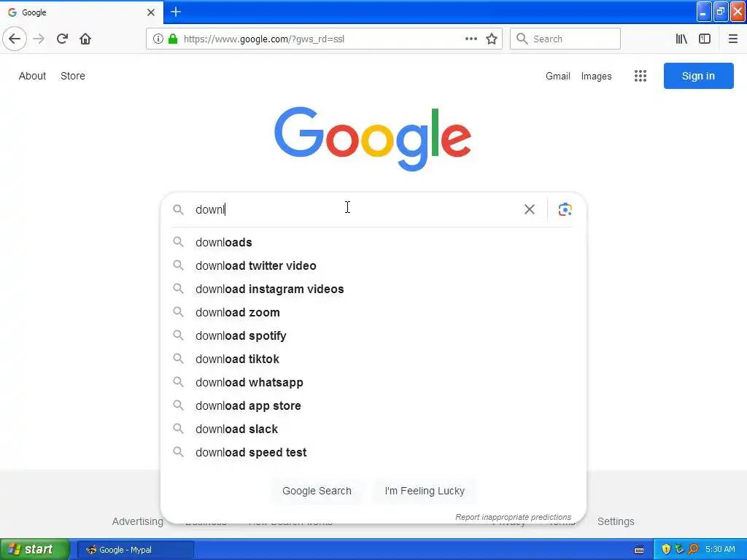Viewport: 747px width, 560px height.
Task: Click the toolbar Search input box
Action: click(x=573, y=39)
